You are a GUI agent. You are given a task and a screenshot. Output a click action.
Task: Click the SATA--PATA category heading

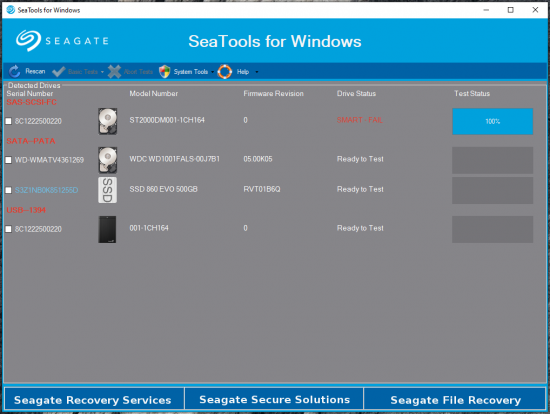pyautogui.click(x=31, y=141)
